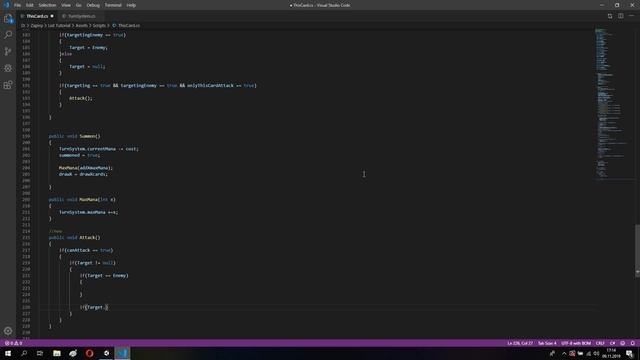Click the Attack() method declaration
The width and height of the screenshot is (640, 360).
(74, 237)
